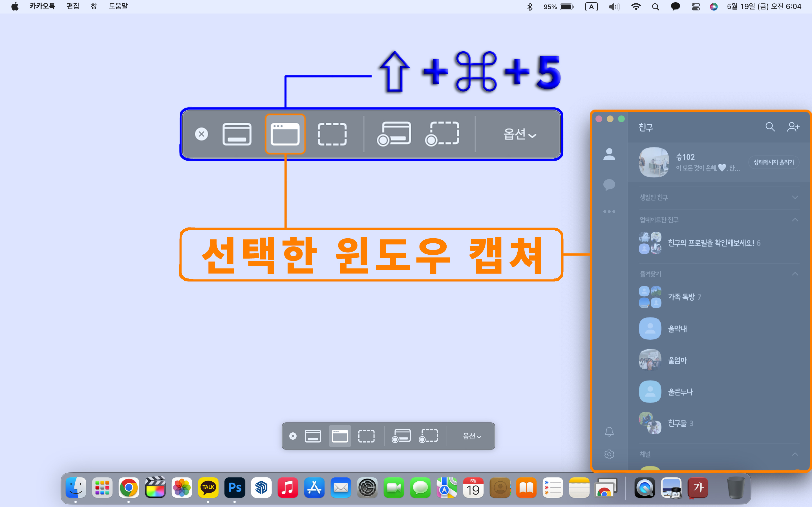812x507 pixels.
Task: Open KakaoTalk notifications bell icon
Action: point(609,432)
